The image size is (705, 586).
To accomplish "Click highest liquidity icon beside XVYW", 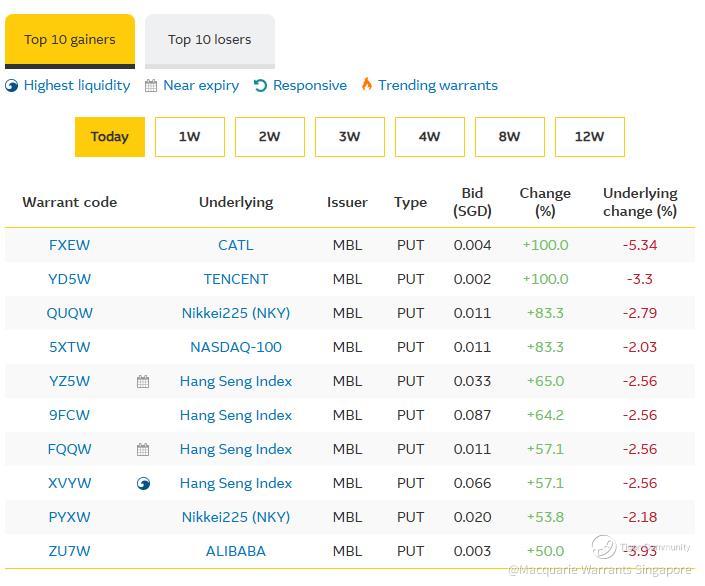I will [x=143, y=483].
